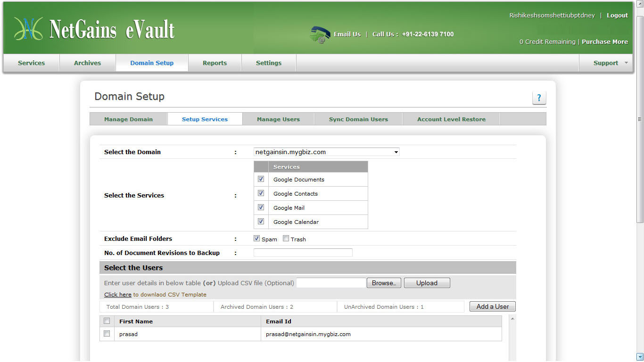Switch to the Manage Users tab

pos(278,119)
